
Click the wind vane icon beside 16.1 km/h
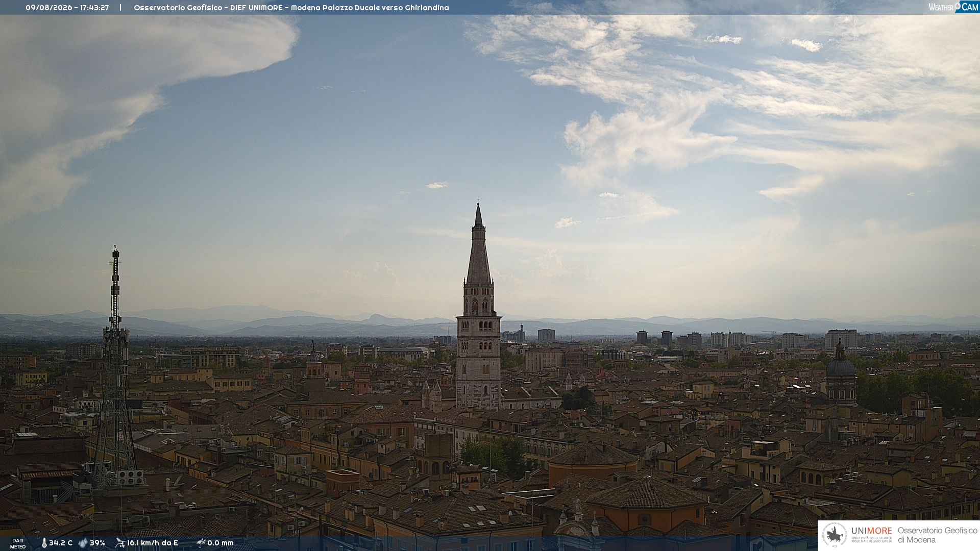click(120, 543)
